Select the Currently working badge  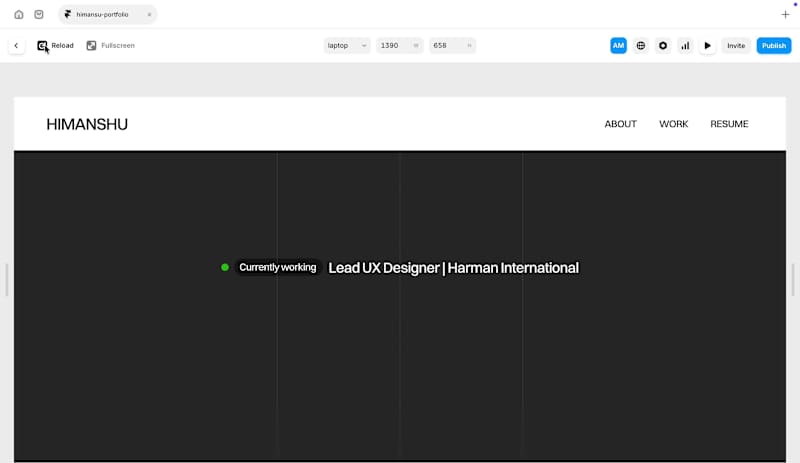(x=278, y=267)
